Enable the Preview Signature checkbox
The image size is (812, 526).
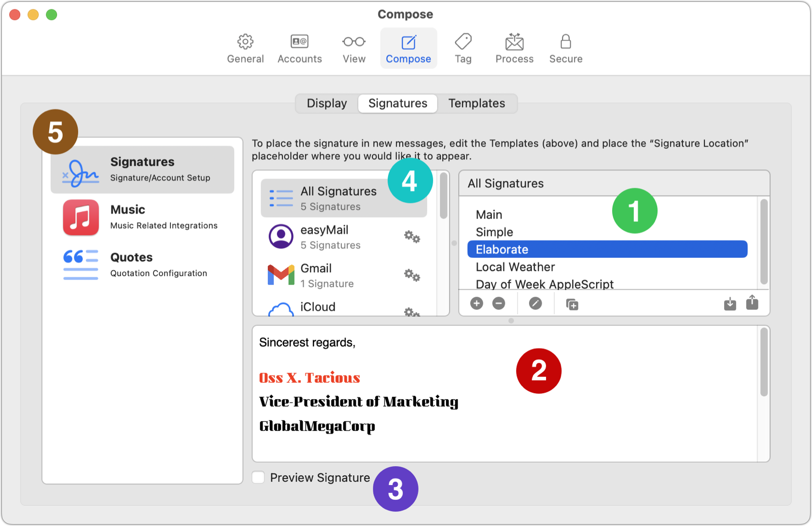click(x=259, y=477)
